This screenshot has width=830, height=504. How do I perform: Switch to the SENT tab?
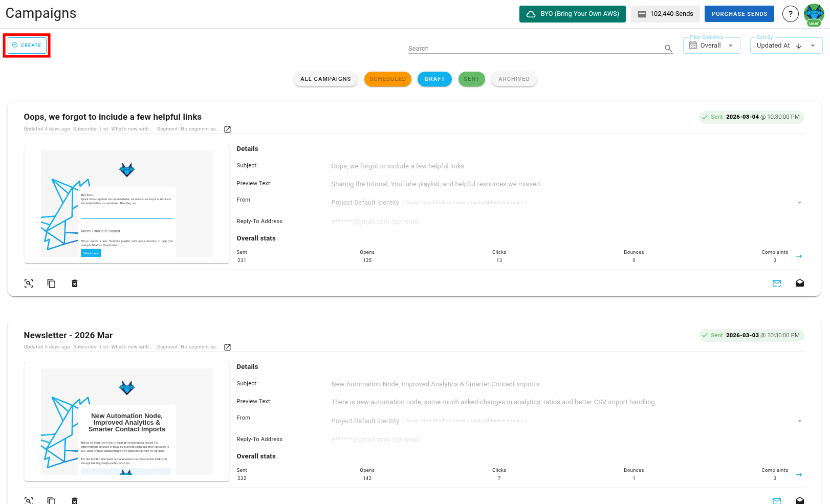pos(471,79)
